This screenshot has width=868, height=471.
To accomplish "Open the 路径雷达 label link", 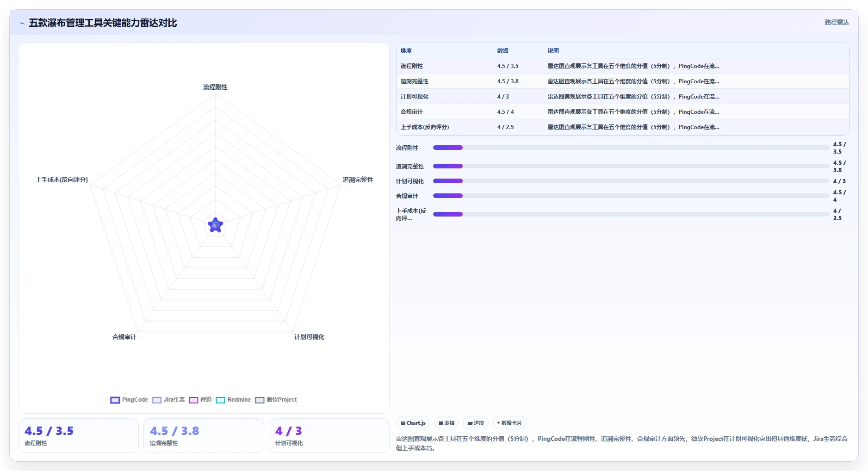I will point(837,22).
